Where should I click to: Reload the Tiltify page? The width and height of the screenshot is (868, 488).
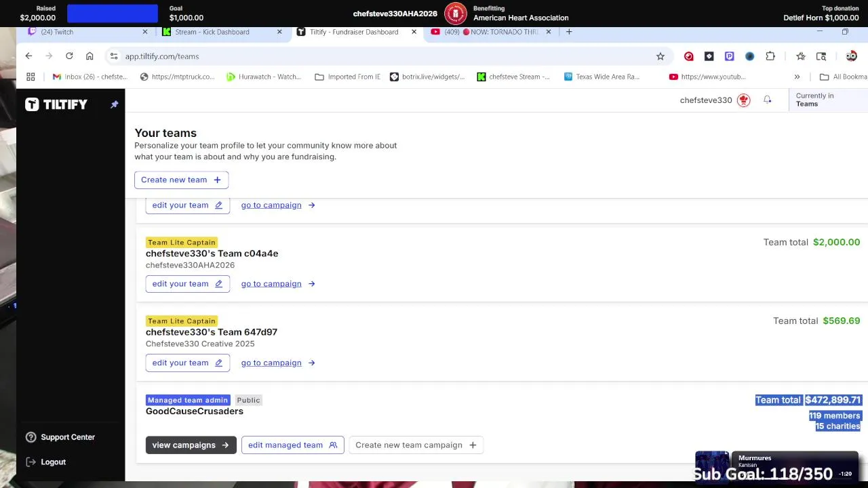point(69,56)
